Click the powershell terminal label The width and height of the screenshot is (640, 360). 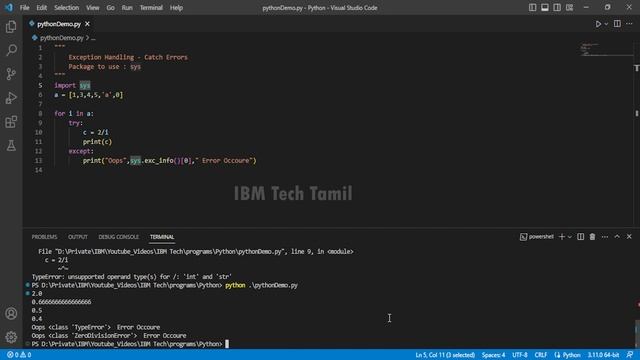[537, 237]
